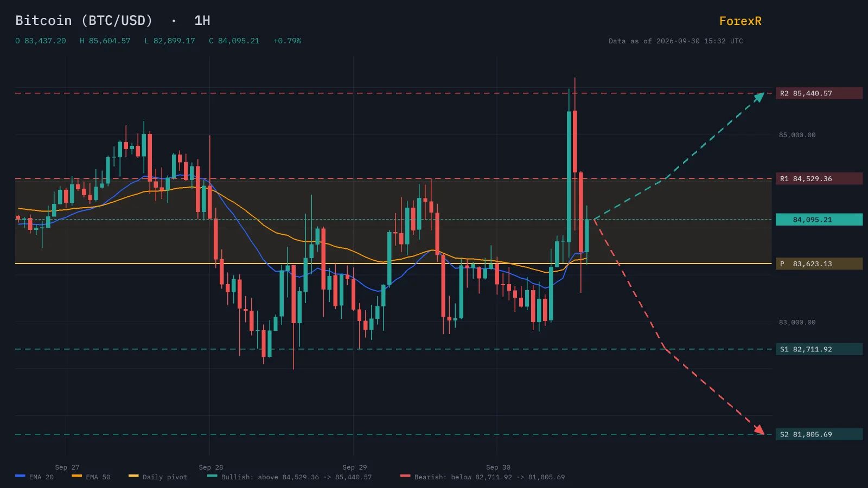Screen dimensions: 868x488
Task: Click the S1 82,711.92 support label
Action: (x=819, y=349)
